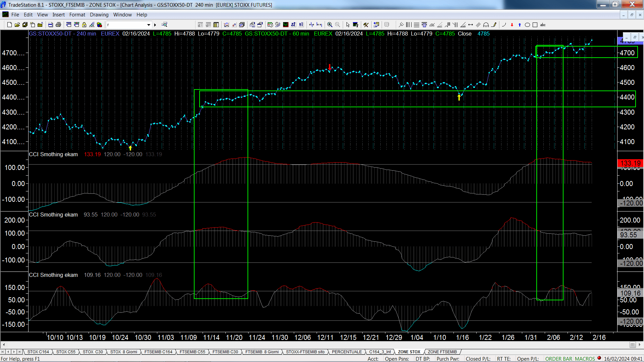Click the hammer Format tools icon

(366, 25)
